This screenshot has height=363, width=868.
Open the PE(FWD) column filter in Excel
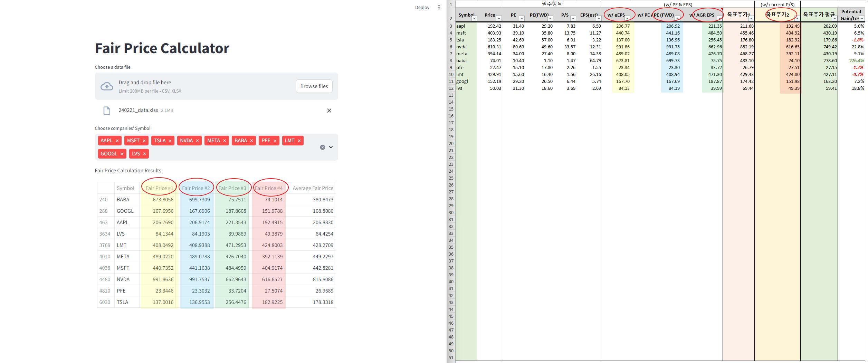point(551,18)
